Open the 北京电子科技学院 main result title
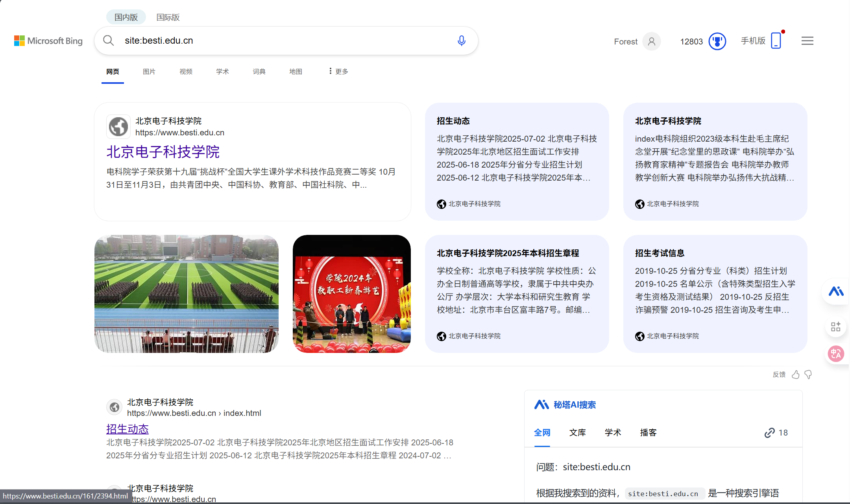850x504 pixels. (163, 152)
